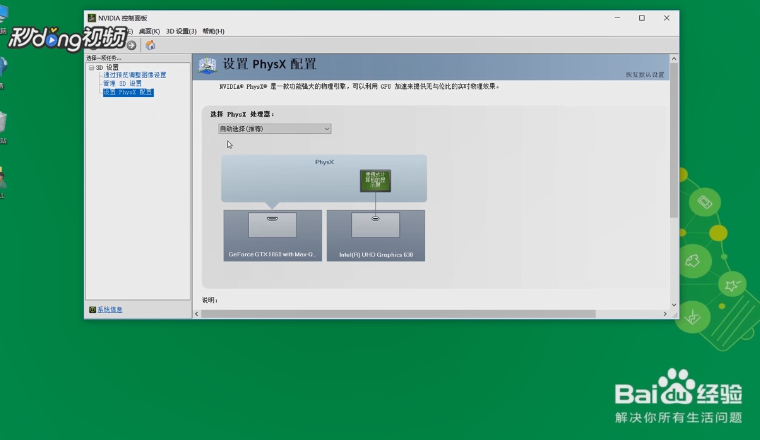
Task: Open 系统信息 link
Action: click(110, 310)
